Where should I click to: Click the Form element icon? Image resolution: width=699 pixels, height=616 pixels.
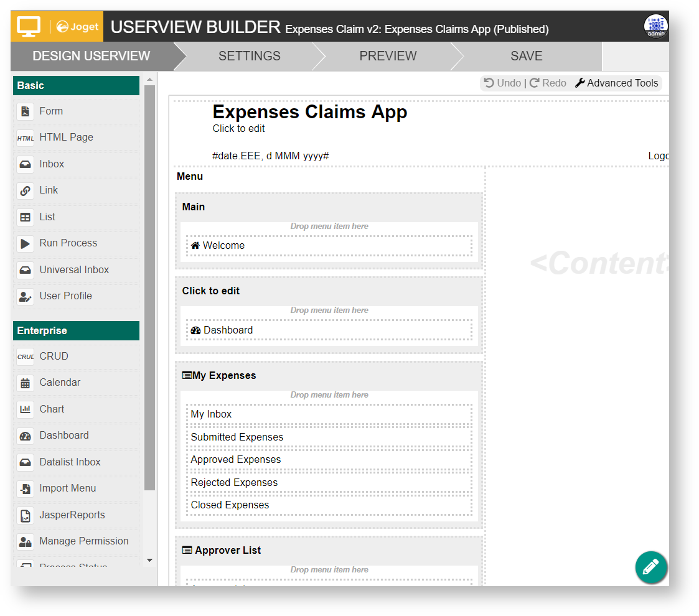pyautogui.click(x=26, y=111)
